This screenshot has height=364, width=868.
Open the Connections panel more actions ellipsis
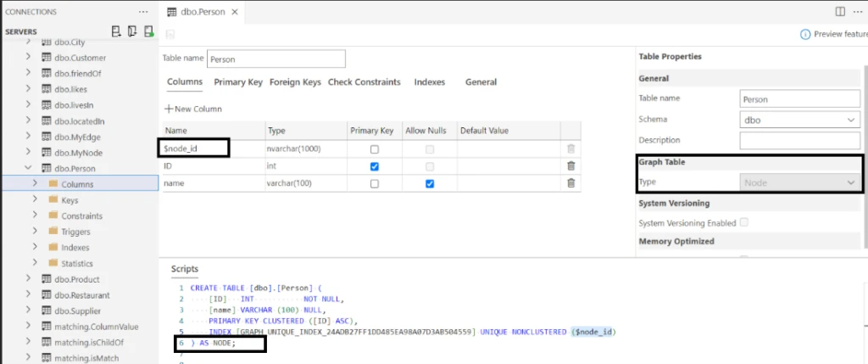(143, 12)
